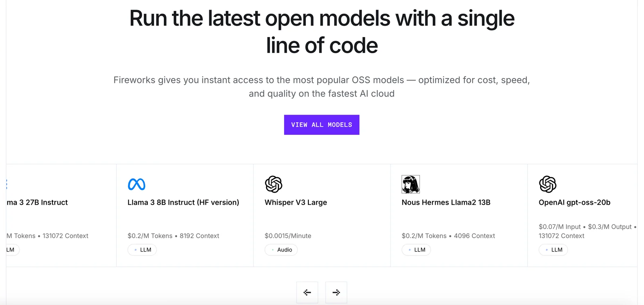Image resolution: width=644 pixels, height=305 pixels.
Task: Click the $0.2/M Tokens 8192 Context text
Action: coord(173,236)
